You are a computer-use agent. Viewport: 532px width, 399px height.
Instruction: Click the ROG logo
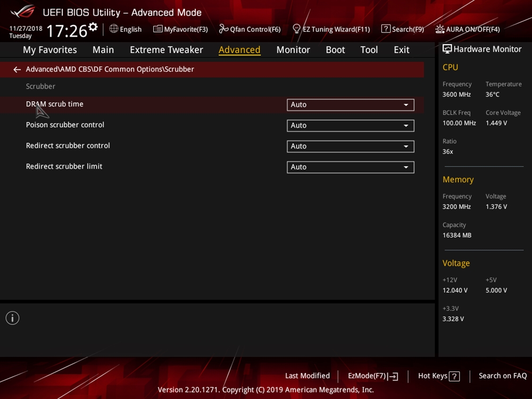pyautogui.click(x=23, y=12)
